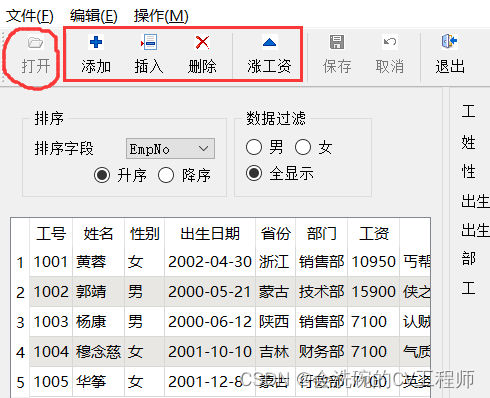Click the 取消 undo arrow icon
This screenshot has height=398, width=490.
390,42
